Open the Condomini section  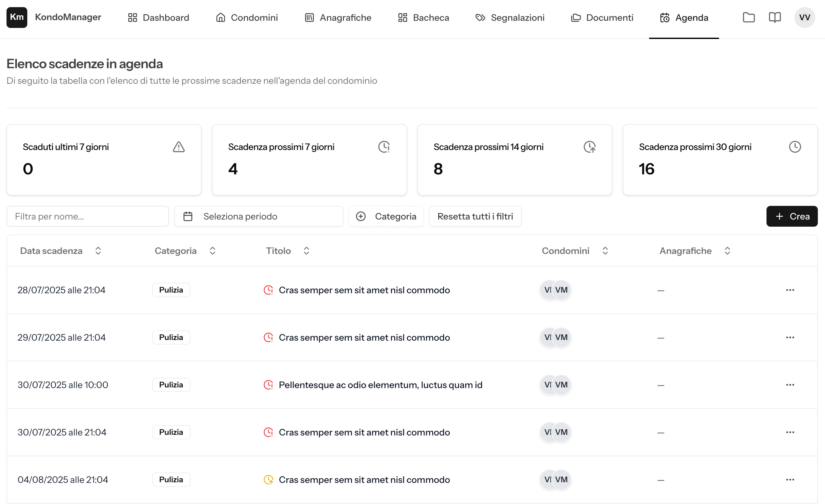tap(247, 18)
